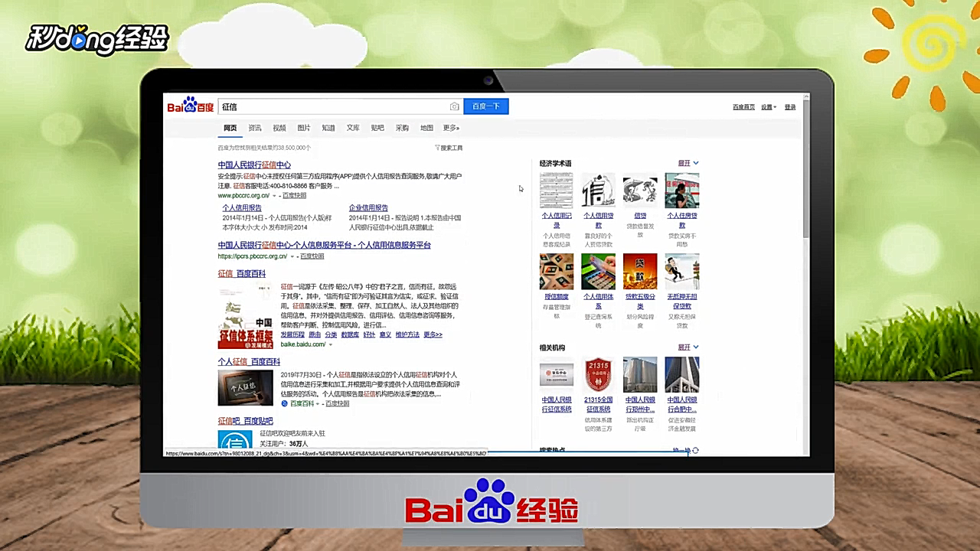980x551 pixels.
Task: Click the blue 信 tieba logo
Action: [x=235, y=440]
